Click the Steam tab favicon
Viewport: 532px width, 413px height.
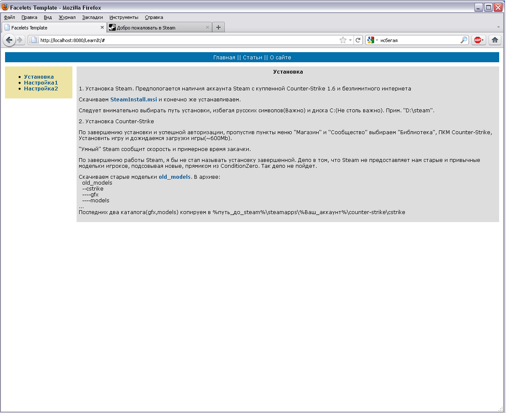[x=112, y=27]
